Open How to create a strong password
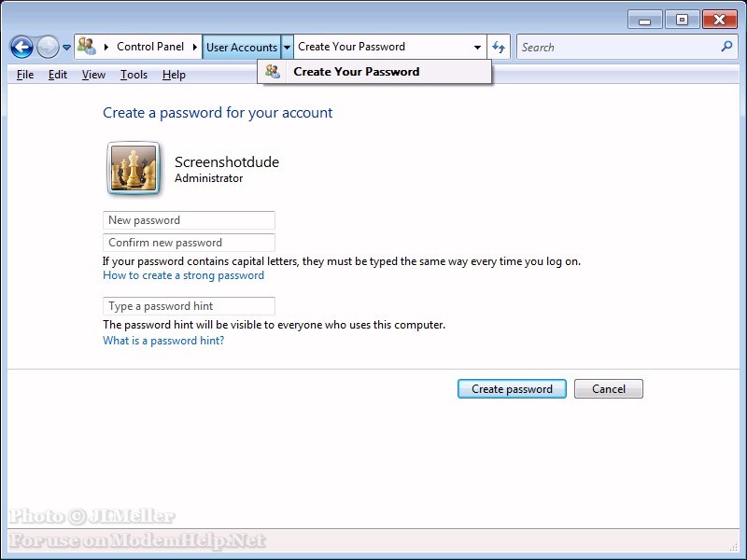Viewport: 747px width, 560px height. pyautogui.click(x=183, y=275)
